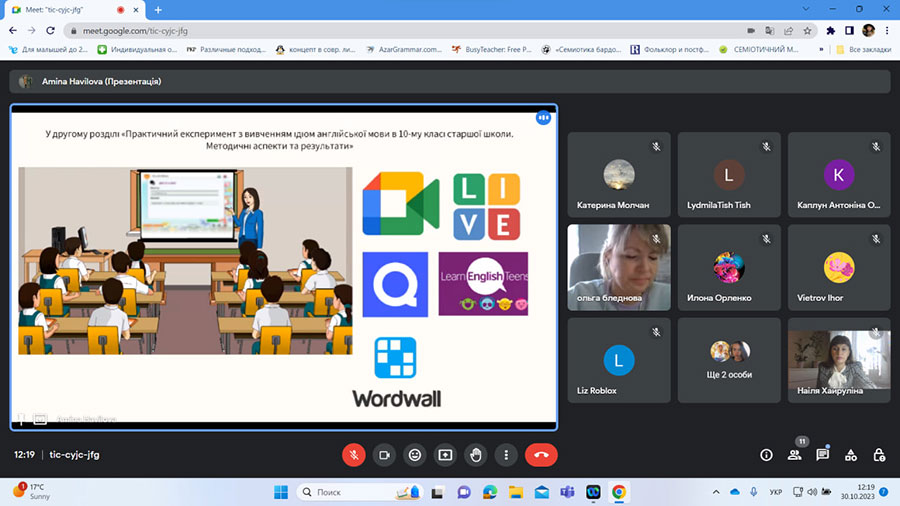Select Наіля Хаируліна's video tile
The height and width of the screenshot is (506, 900).
pyautogui.click(x=838, y=360)
